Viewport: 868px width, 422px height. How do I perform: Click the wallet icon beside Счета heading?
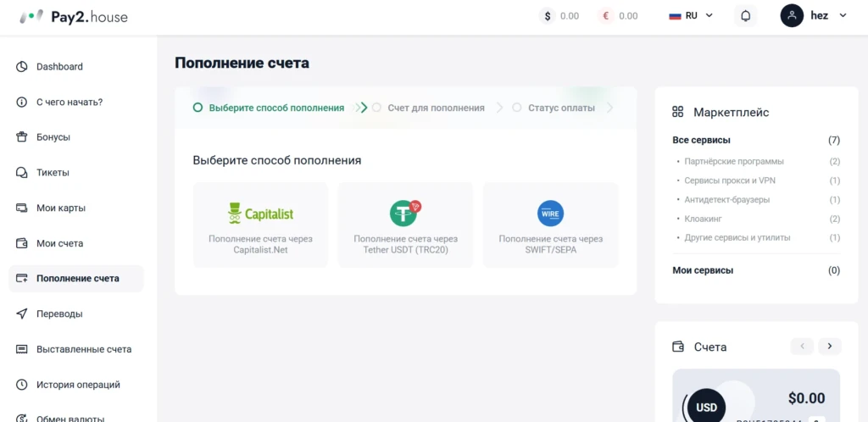coord(677,347)
